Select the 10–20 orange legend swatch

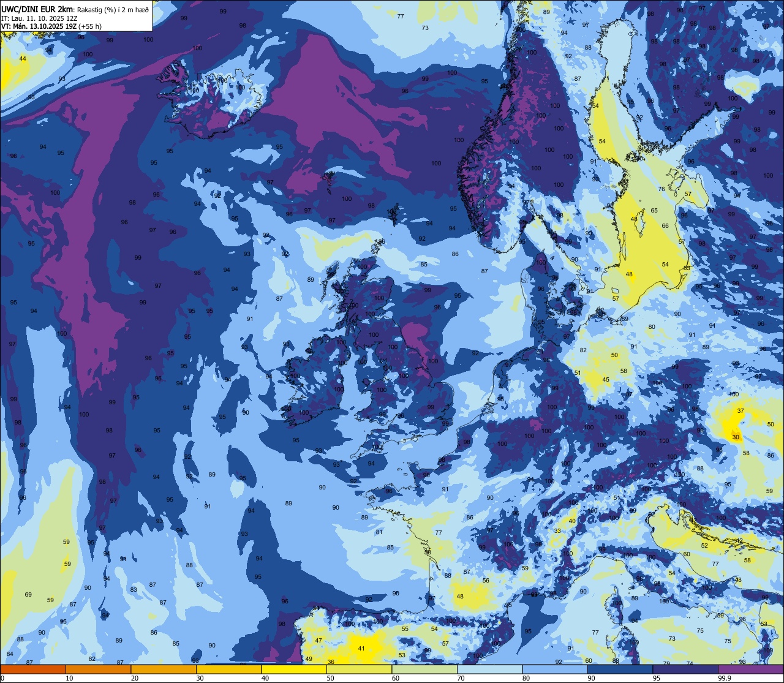[98, 670]
